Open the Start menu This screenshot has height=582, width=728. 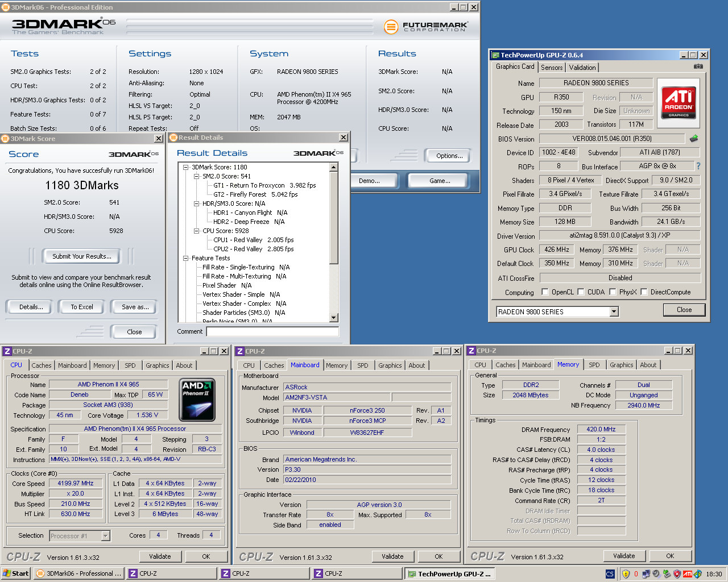[x=16, y=573]
